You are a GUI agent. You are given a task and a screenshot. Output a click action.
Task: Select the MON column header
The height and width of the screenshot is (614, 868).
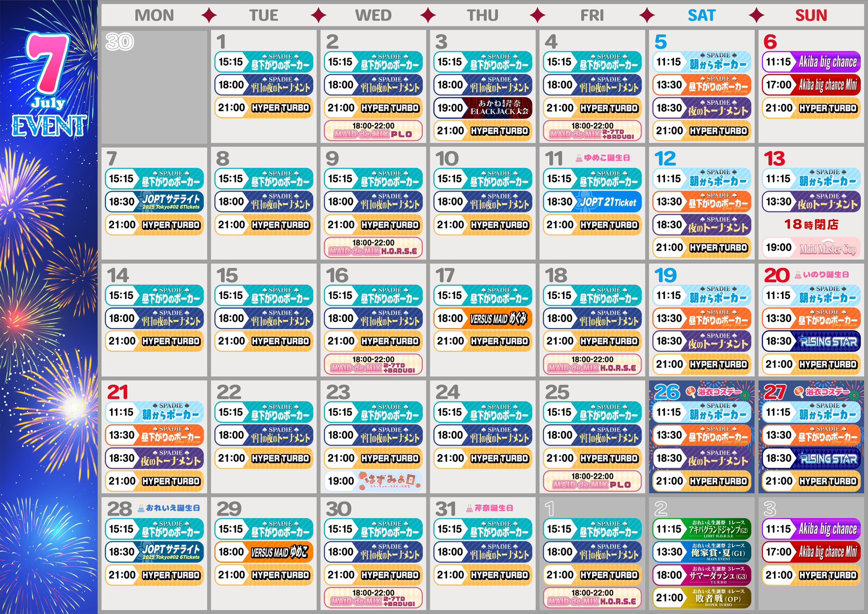pos(154,16)
